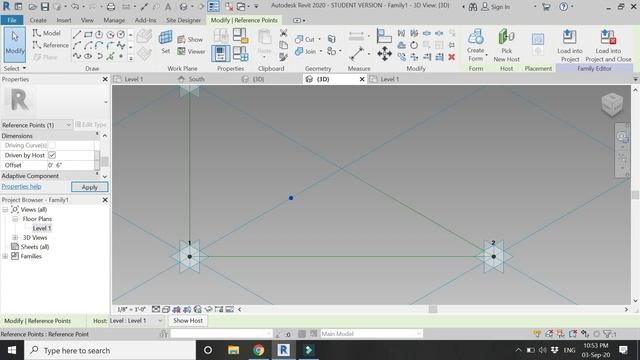Toggle the Driven by Host checkbox
The height and width of the screenshot is (360, 640).
click(52, 155)
